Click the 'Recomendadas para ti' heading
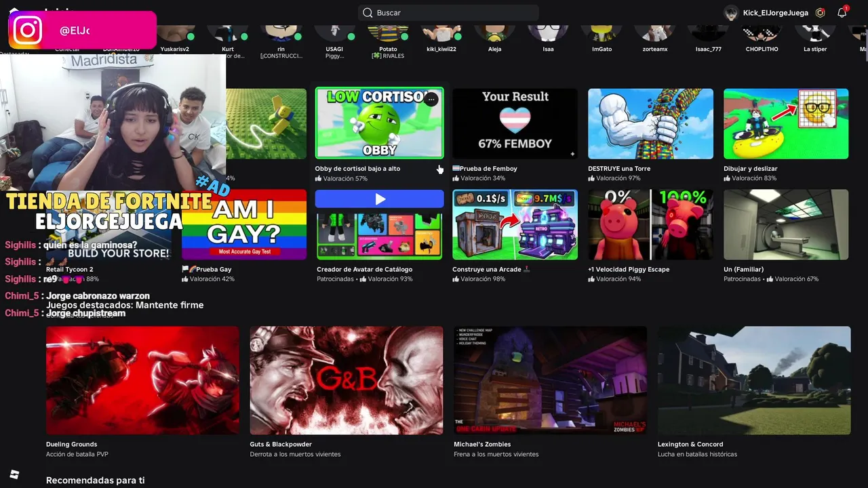The width and height of the screenshot is (868, 488). (96, 481)
